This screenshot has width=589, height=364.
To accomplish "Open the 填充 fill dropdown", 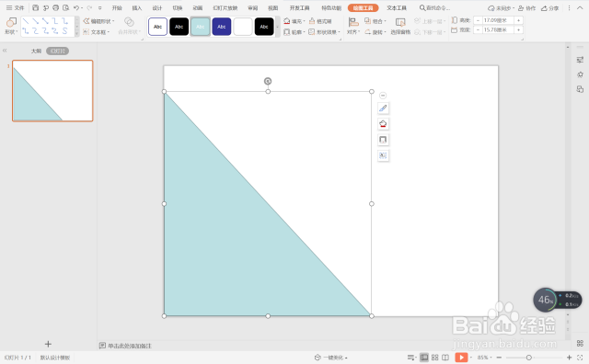I will click(x=294, y=21).
